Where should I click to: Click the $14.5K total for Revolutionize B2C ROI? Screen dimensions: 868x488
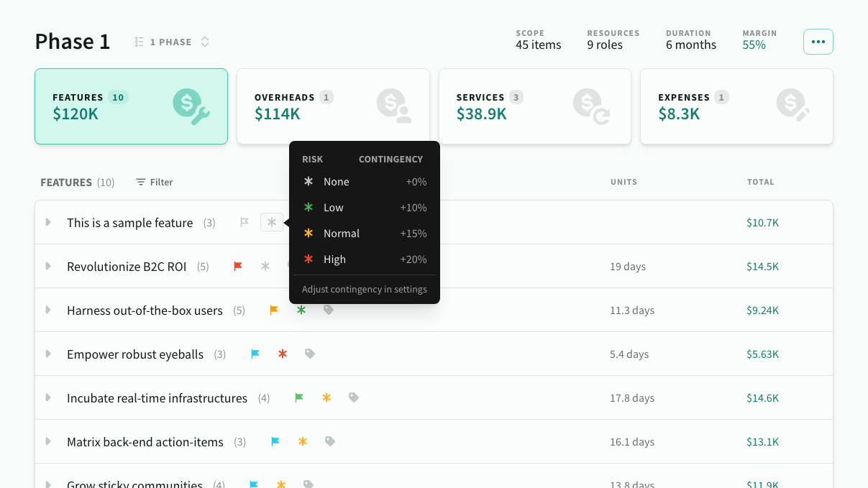[x=762, y=266]
